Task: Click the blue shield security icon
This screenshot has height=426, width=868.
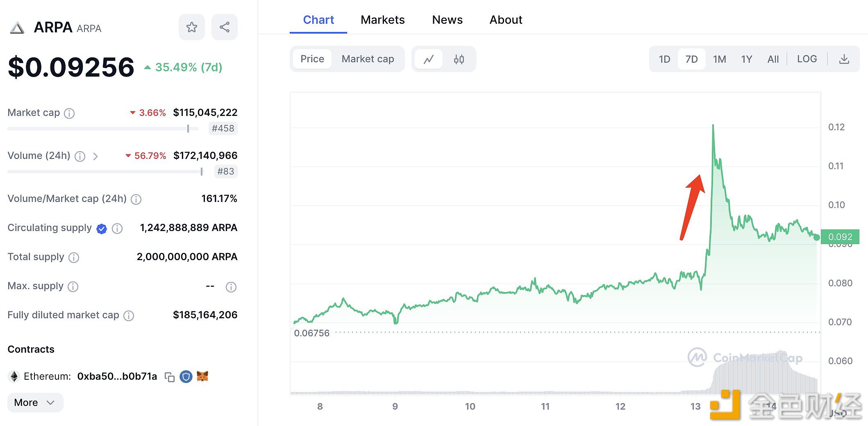Action: click(186, 376)
